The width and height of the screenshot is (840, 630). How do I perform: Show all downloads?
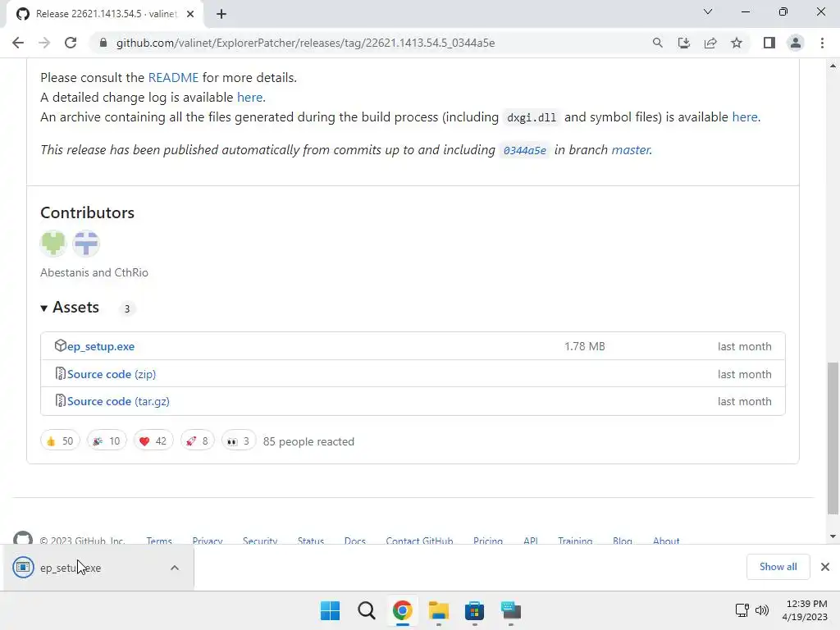[778, 567]
